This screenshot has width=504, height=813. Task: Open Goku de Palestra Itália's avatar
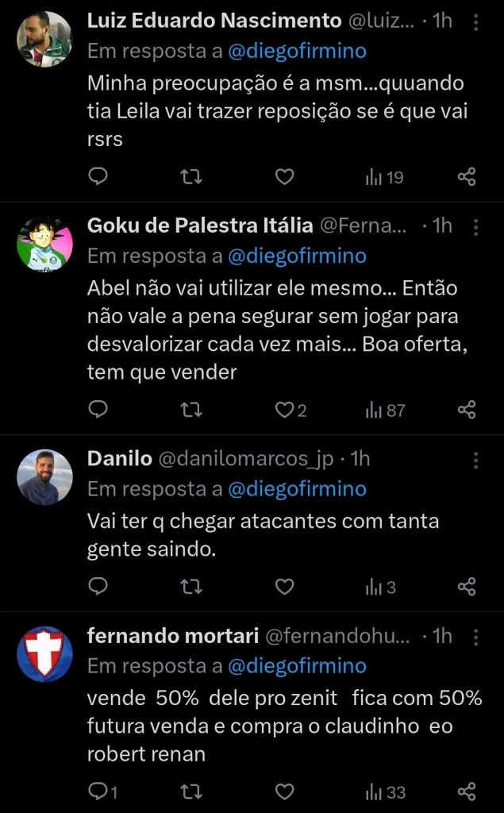(x=44, y=244)
